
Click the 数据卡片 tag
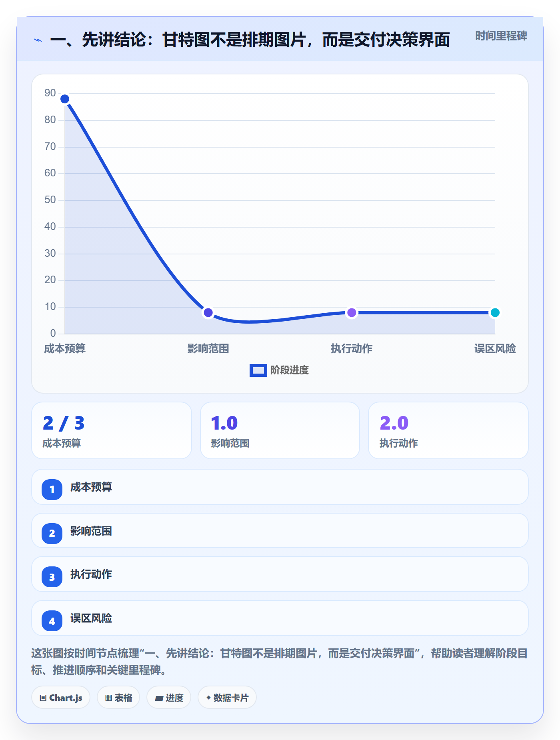(227, 698)
